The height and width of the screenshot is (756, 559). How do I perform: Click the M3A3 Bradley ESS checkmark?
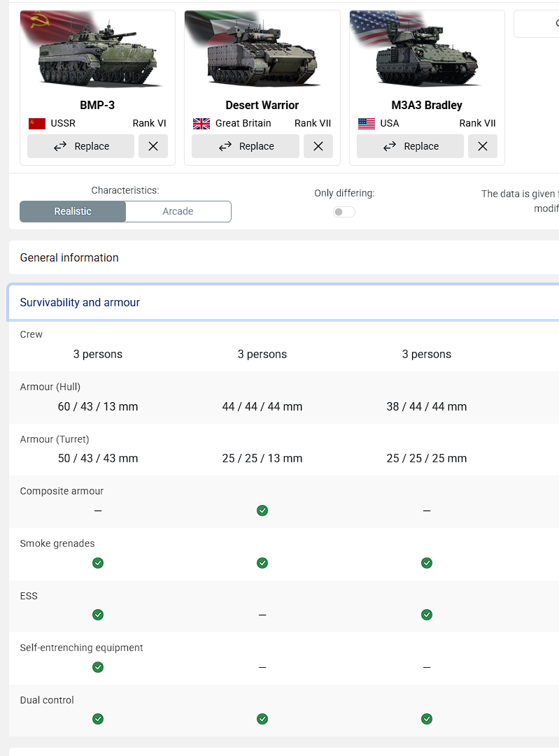(427, 615)
